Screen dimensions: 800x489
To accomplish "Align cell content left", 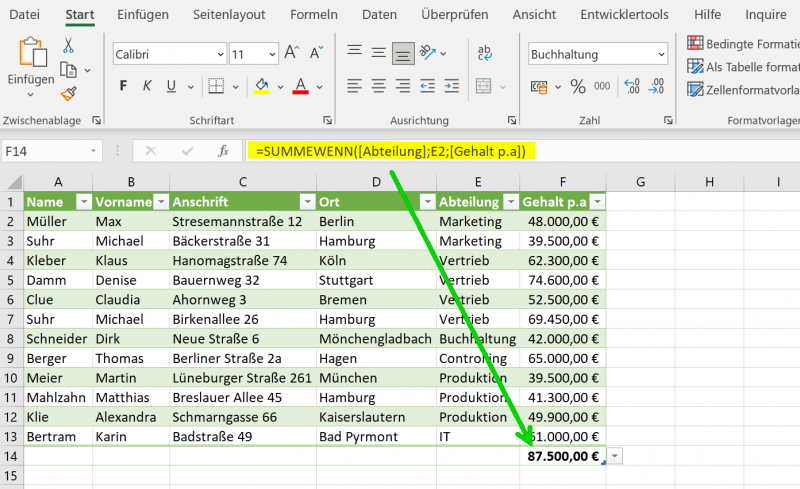I will coord(355,86).
